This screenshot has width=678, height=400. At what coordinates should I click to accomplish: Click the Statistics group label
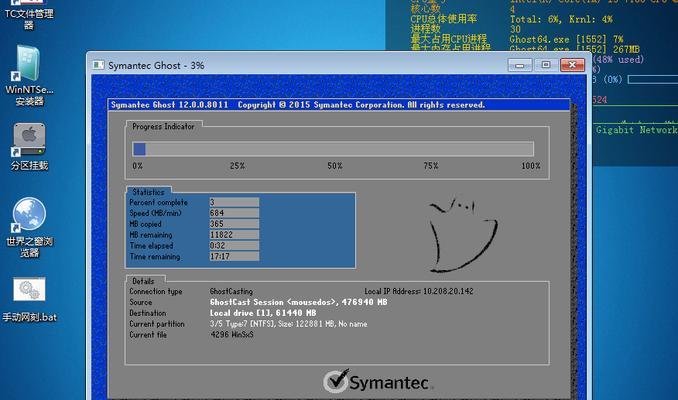click(x=148, y=192)
